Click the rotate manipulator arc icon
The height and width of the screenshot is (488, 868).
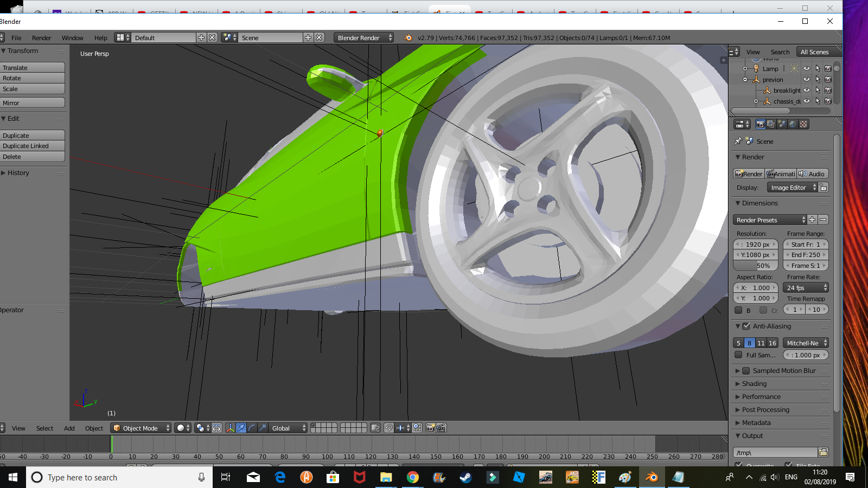pos(252,428)
